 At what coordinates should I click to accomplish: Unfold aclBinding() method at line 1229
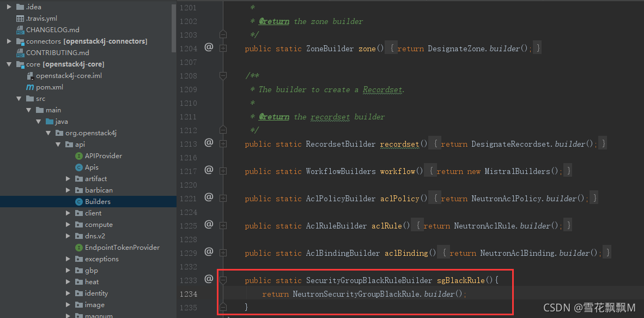pyautogui.click(x=223, y=253)
